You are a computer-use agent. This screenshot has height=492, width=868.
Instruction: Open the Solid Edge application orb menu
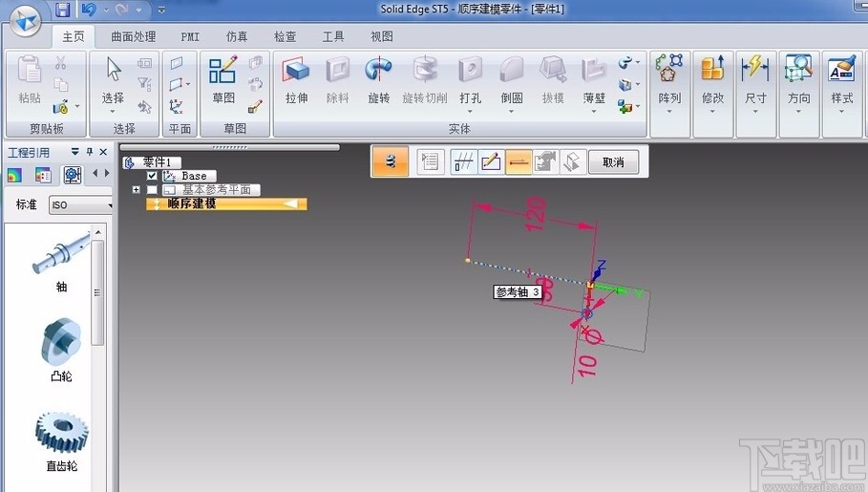pos(26,20)
